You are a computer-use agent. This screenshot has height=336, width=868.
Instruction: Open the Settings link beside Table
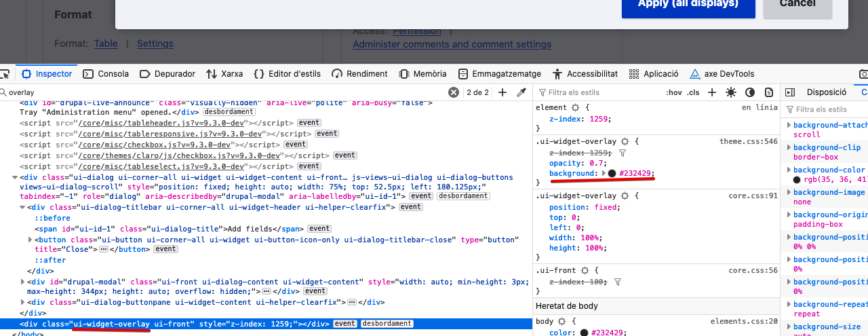(155, 43)
